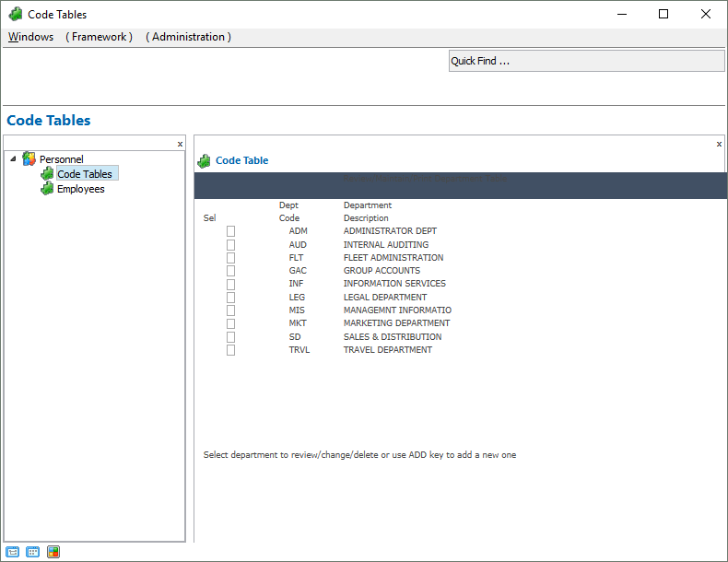Toggle the MKT Marketing Department checkbox
The width and height of the screenshot is (728, 562).
tap(231, 323)
